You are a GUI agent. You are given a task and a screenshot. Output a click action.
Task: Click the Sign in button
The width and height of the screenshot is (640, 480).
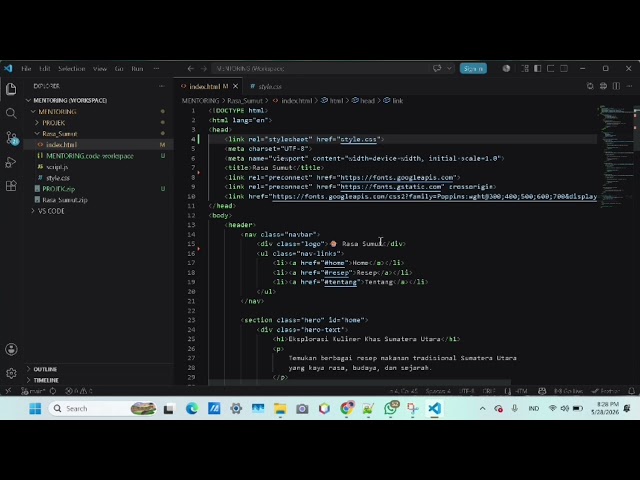[x=473, y=69]
